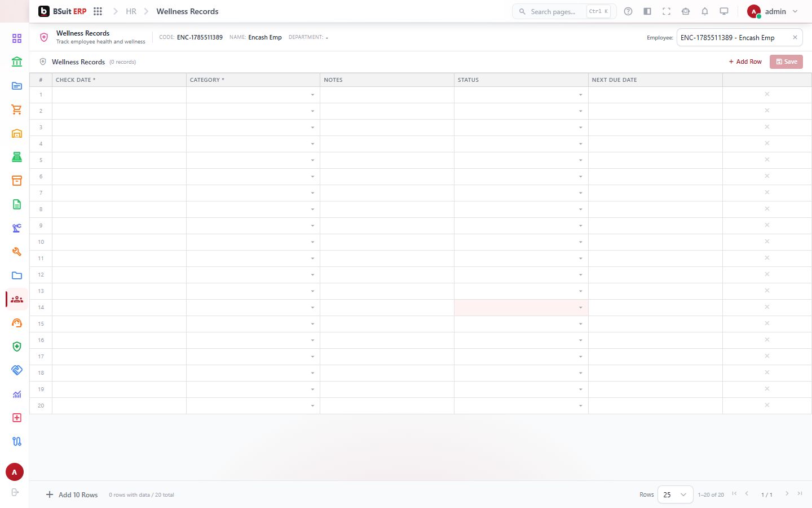812x508 pixels.
Task: Enter fullscreen mode via top bar icon
Action: (667, 11)
